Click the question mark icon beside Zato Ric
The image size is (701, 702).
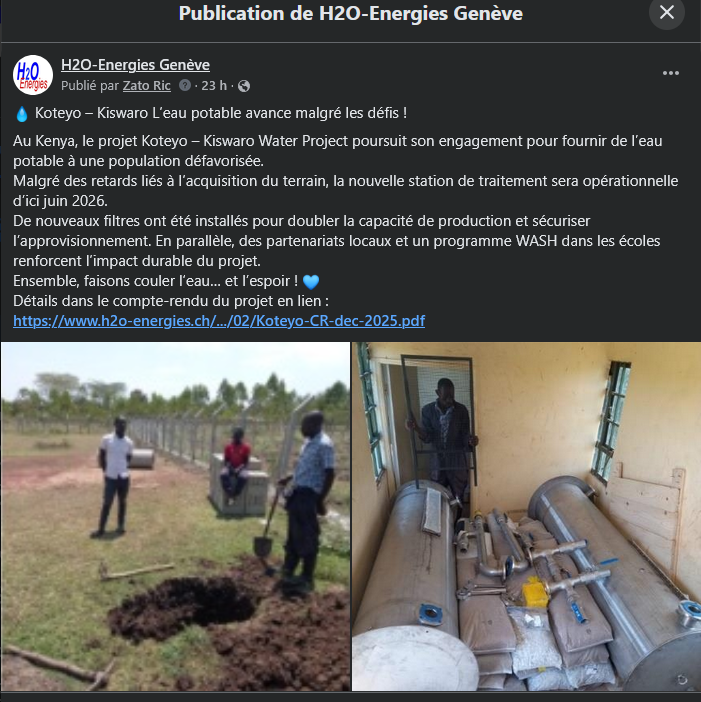(185, 85)
